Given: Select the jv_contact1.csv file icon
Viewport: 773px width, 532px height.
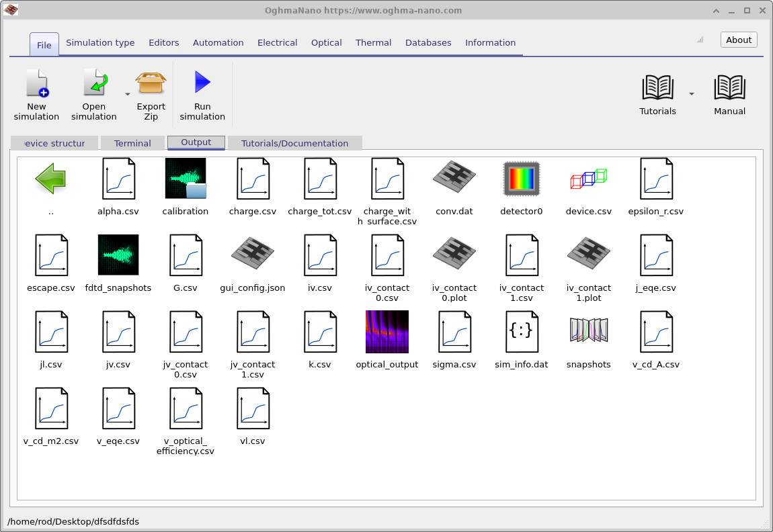Looking at the screenshot, I should pos(253,332).
